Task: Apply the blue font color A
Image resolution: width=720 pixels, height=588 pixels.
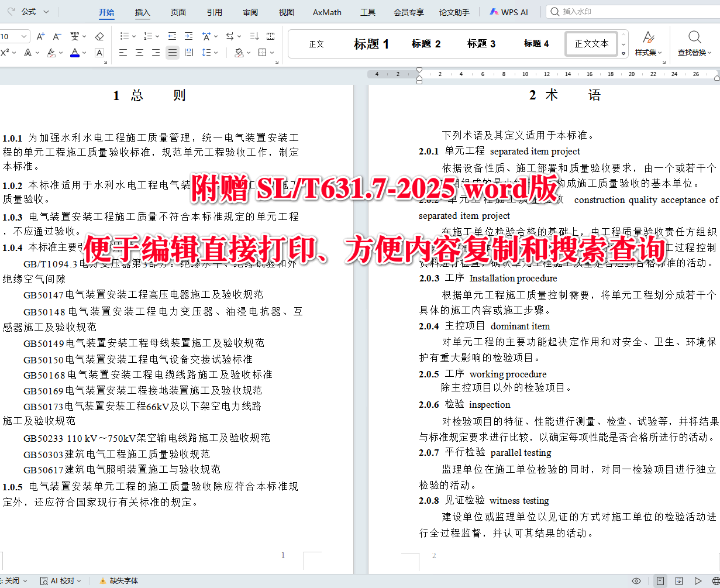Action: click(x=75, y=53)
